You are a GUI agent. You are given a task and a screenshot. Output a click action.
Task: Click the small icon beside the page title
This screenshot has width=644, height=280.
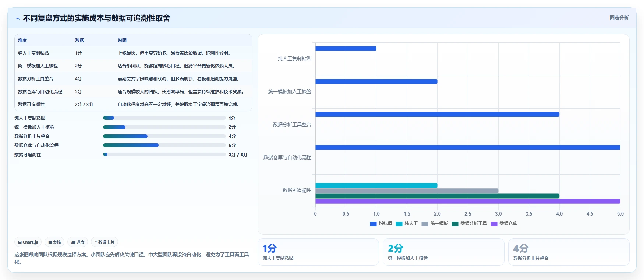(17, 18)
